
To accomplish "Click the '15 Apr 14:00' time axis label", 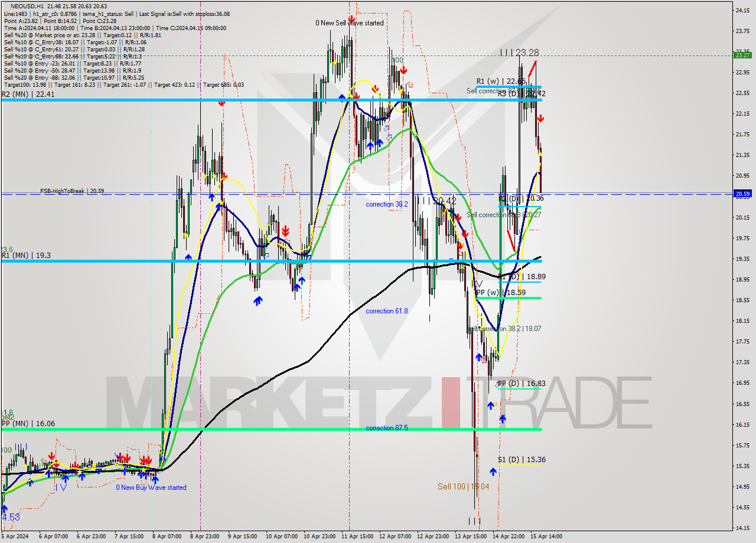I will 546,537.
